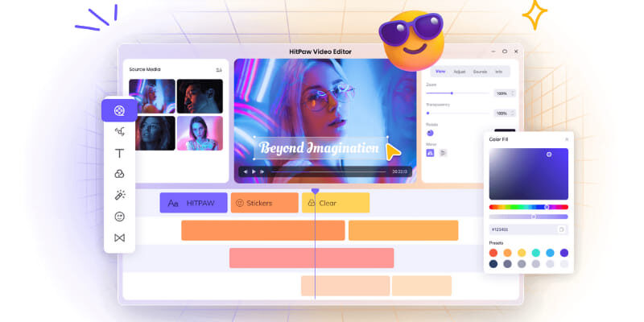Screen dimensions: 644x322
Task: Click the Rotate dial control
Action: 430,133
